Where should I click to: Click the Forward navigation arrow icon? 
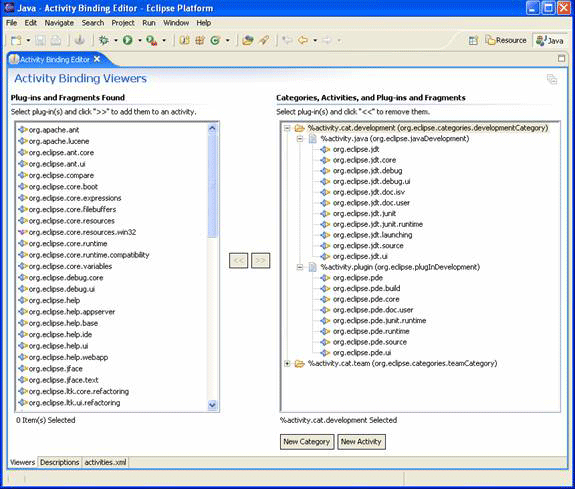tap(327, 40)
